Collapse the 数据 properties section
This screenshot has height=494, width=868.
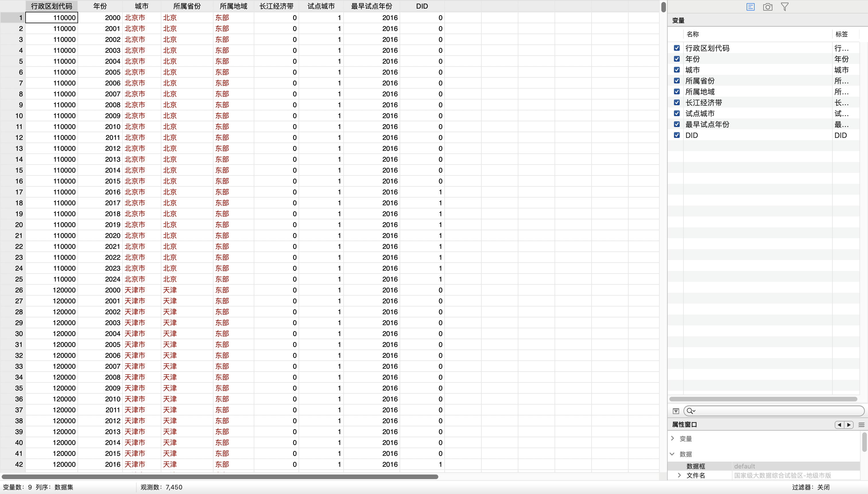[x=672, y=454]
